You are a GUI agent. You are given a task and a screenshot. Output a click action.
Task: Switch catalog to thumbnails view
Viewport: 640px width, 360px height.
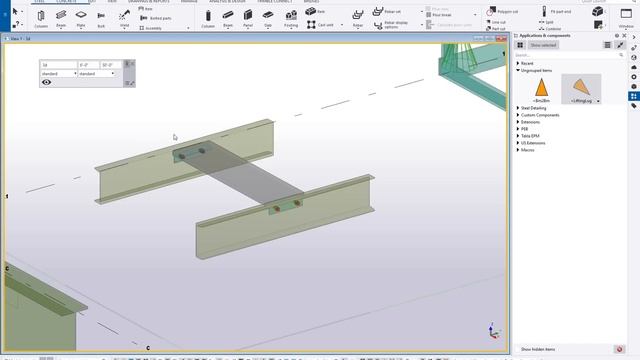(520, 45)
